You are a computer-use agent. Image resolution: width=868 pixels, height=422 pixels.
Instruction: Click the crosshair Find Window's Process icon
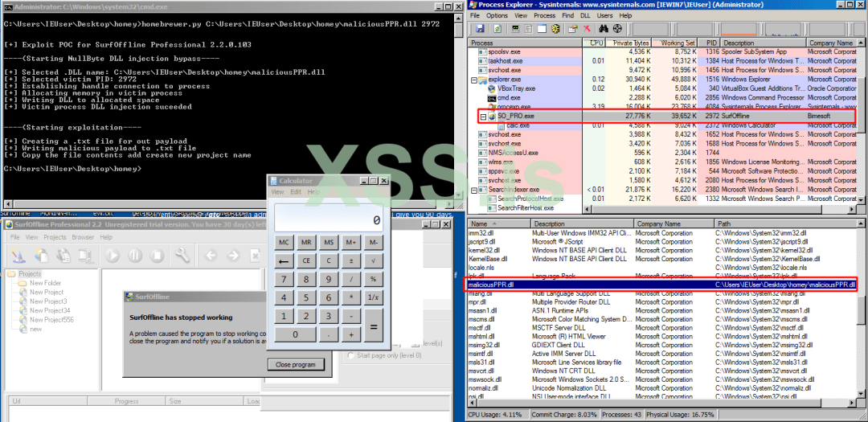pos(617,28)
